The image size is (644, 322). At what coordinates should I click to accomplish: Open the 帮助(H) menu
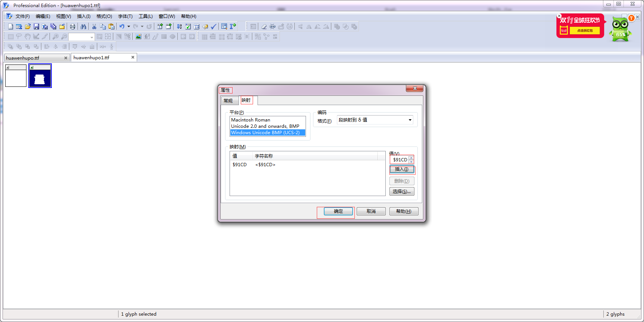click(189, 16)
